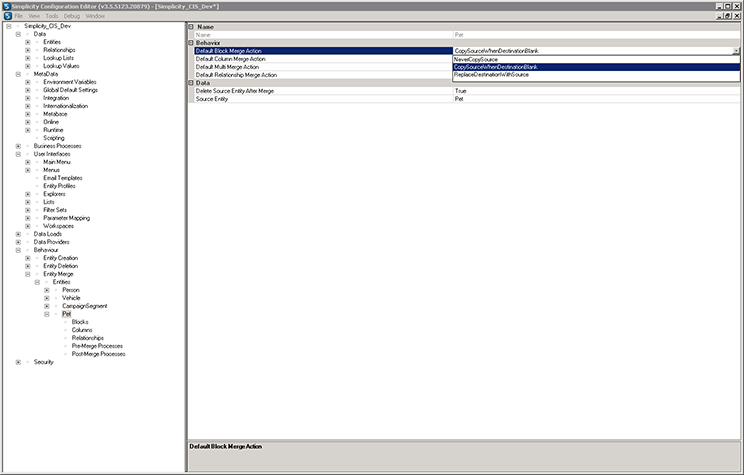
Task: Collapse the User Interfaces node
Action: (x=18, y=154)
